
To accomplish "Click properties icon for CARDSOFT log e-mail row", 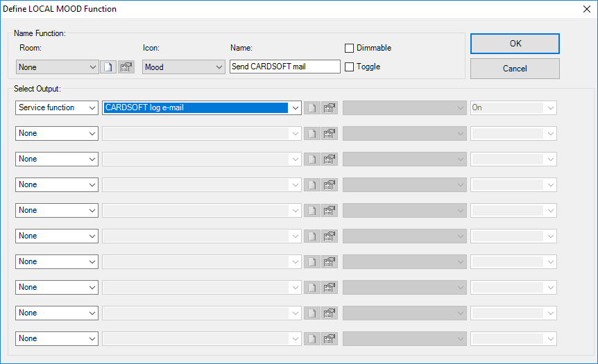I will pyautogui.click(x=330, y=108).
